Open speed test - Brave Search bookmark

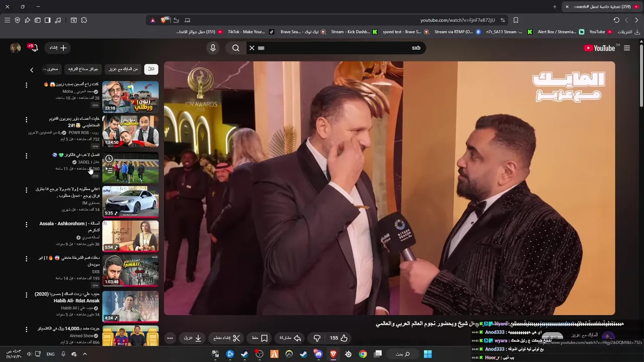point(406,32)
